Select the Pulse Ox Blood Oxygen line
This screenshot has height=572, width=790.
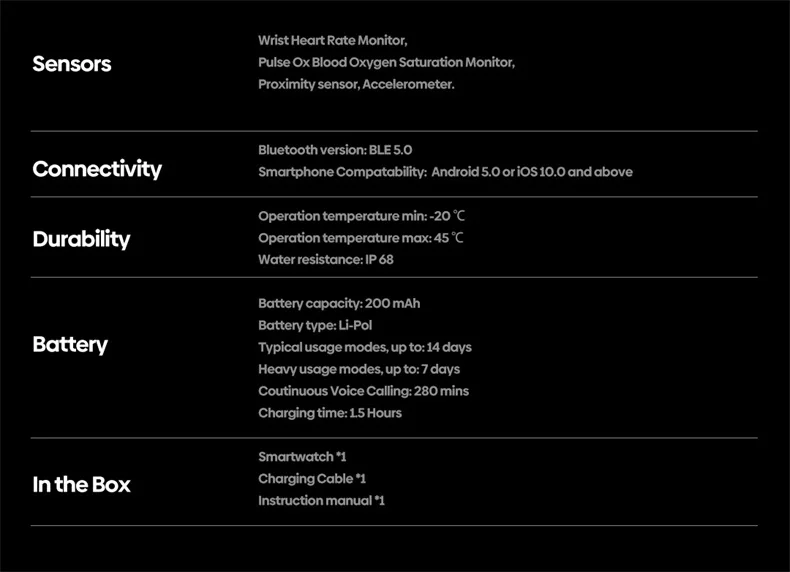[386, 63]
